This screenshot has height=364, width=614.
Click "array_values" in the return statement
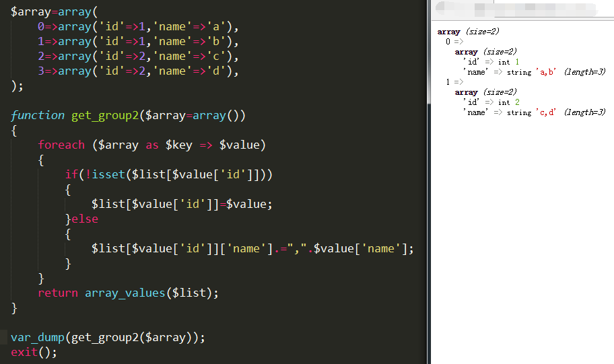pos(125,293)
